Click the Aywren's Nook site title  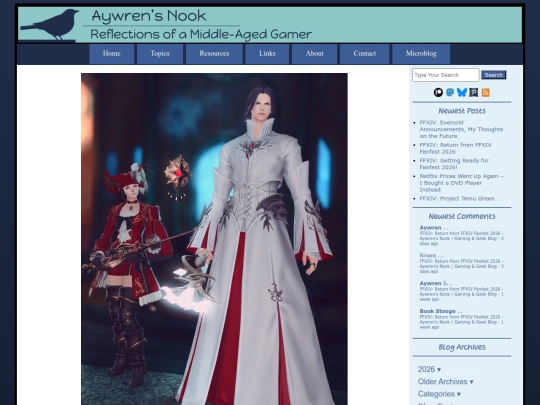pyautogui.click(x=149, y=16)
